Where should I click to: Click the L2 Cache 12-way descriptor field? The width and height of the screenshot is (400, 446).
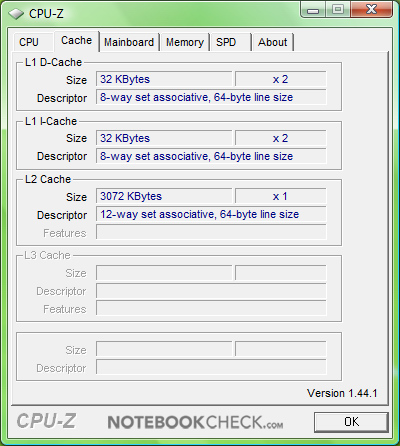[x=211, y=214]
